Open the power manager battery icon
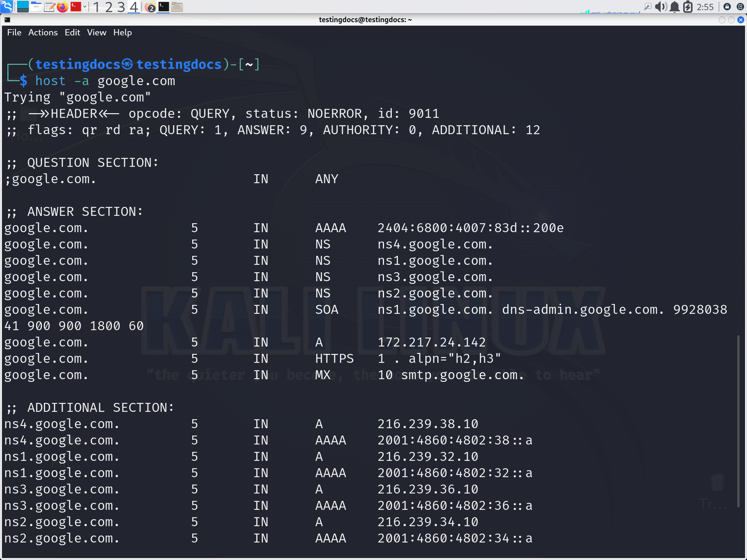Image resolution: width=747 pixels, height=560 pixels. [x=688, y=7]
